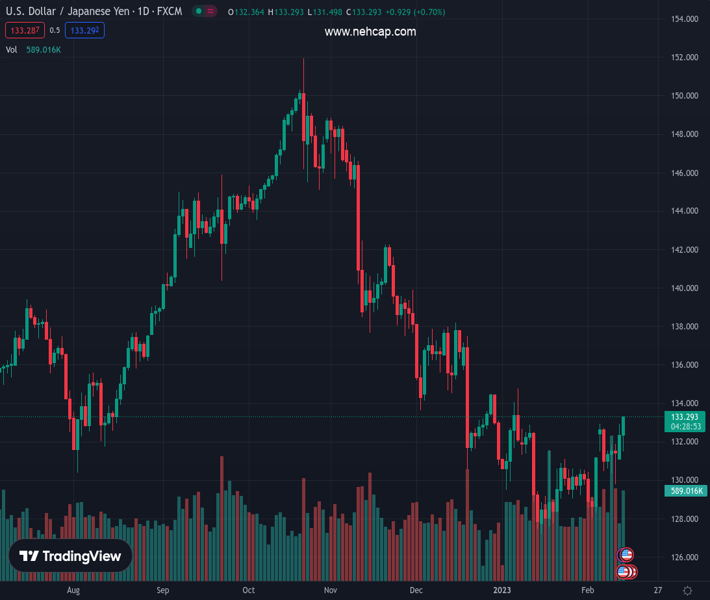Click the green market status dot

(x=199, y=12)
